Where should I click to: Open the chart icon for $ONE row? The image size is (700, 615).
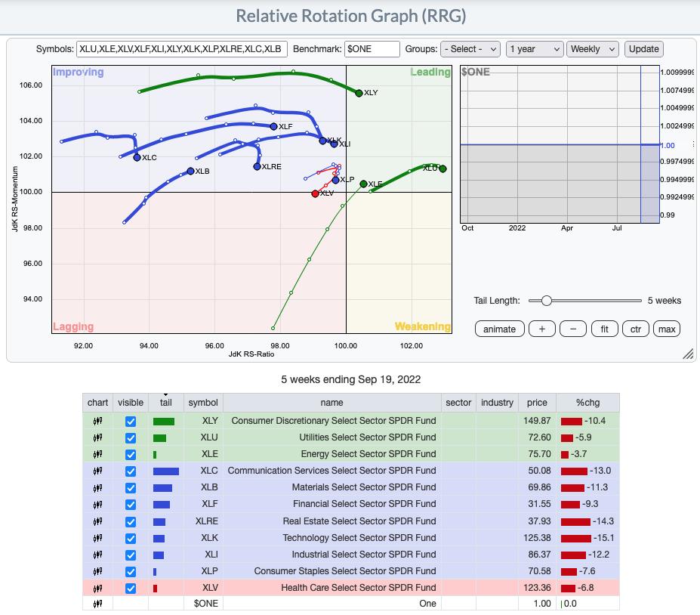[x=97, y=604]
